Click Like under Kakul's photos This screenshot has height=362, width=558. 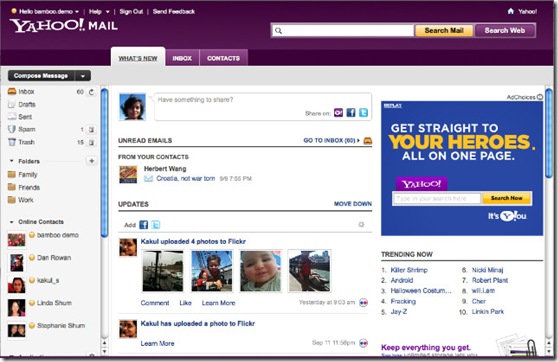(185, 303)
